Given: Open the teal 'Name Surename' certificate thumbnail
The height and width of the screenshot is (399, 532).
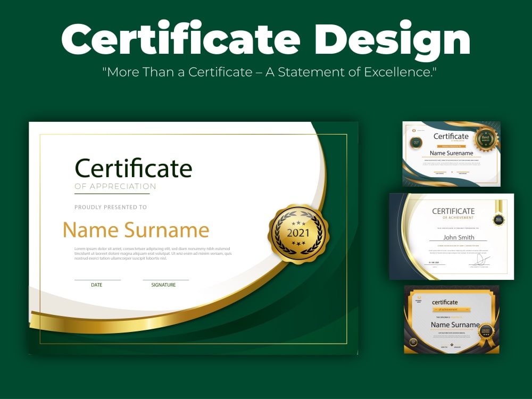Looking at the screenshot, I should pos(451,154).
